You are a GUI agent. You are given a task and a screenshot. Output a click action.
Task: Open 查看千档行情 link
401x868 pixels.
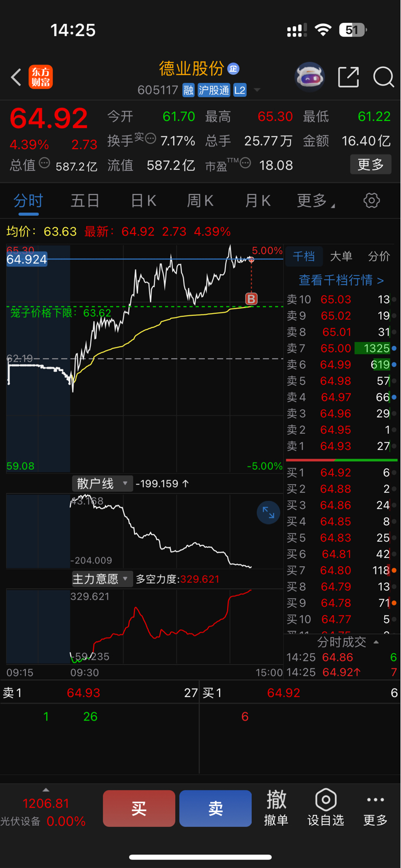click(x=341, y=280)
